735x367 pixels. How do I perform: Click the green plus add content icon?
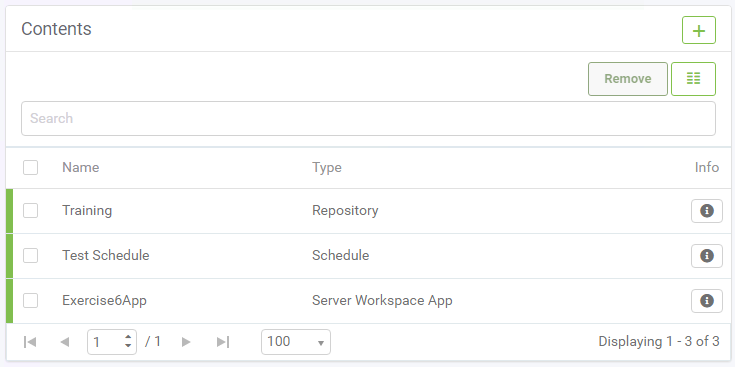point(698,30)
